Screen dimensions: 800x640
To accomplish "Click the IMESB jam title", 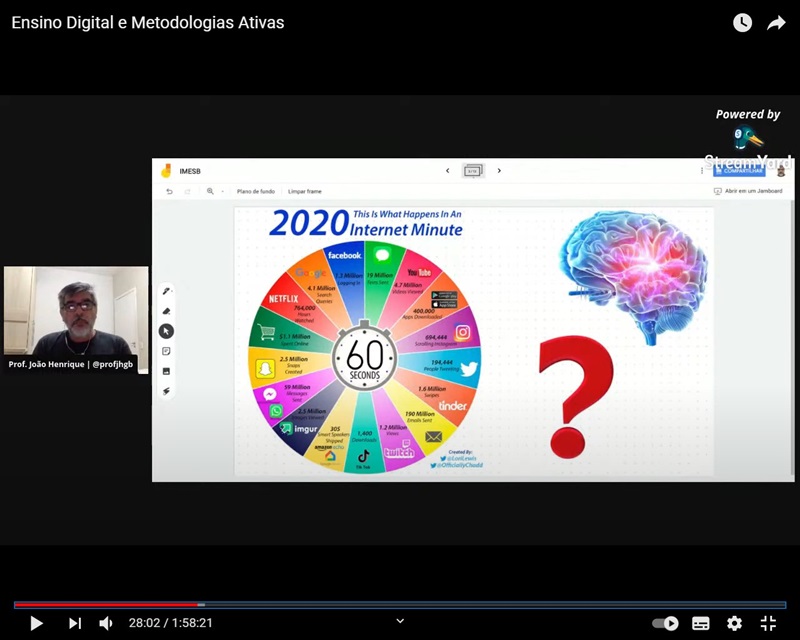I will click(x=190, y=171).
